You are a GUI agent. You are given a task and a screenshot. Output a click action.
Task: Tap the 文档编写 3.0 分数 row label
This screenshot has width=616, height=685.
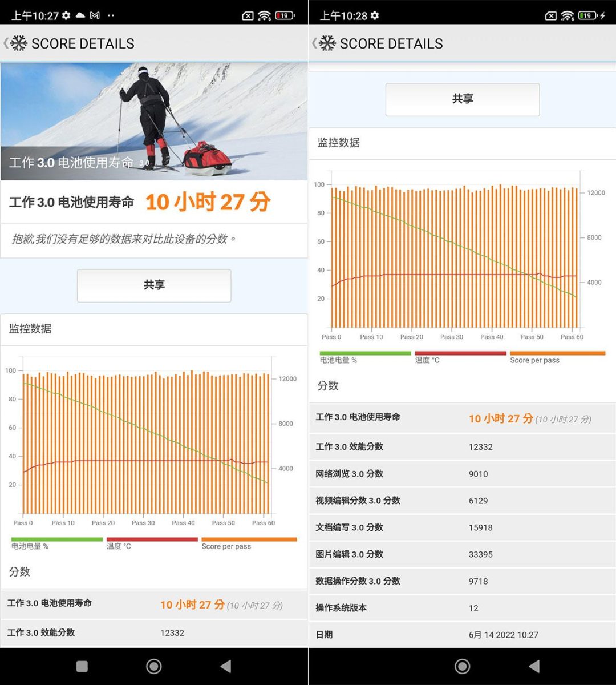tap(349, 527)
